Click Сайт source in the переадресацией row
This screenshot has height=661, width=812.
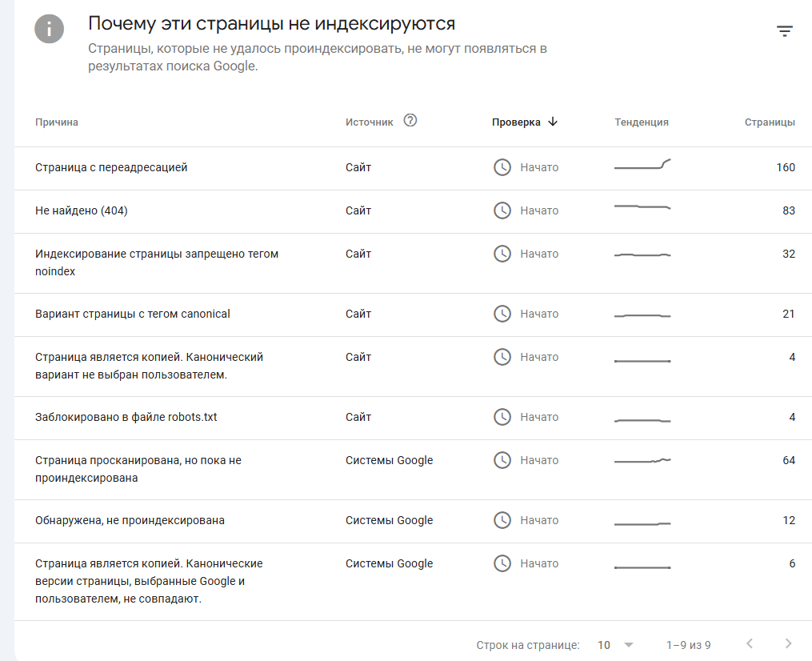click(358, 167)
